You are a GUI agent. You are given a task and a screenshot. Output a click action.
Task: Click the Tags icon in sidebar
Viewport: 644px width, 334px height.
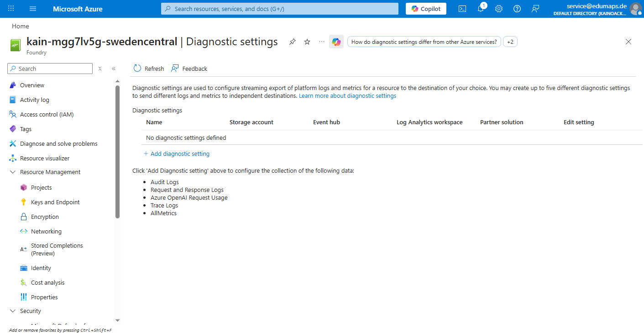[12, 129]
